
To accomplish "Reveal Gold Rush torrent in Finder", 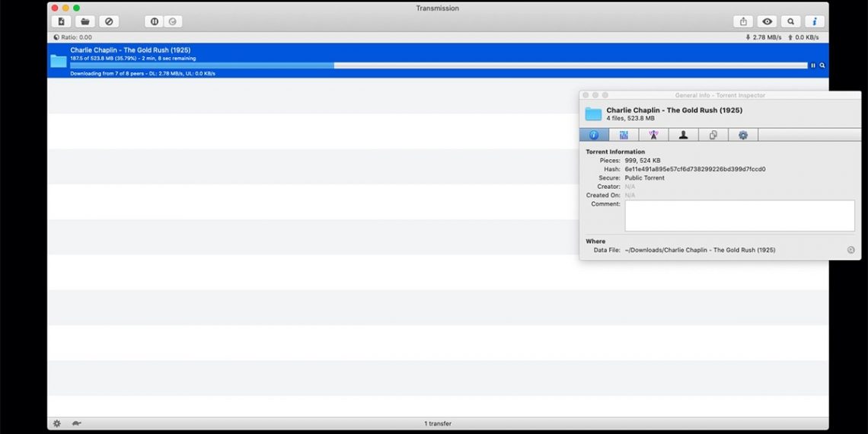I will (822, 65).
